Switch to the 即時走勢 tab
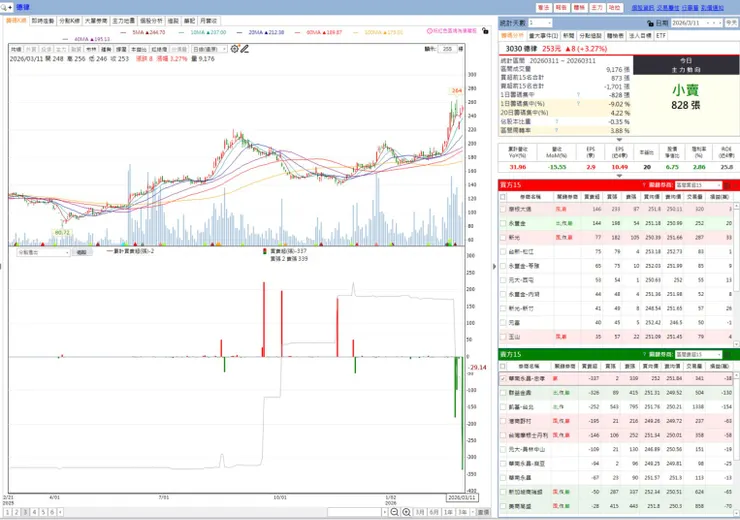The width and height of the screenshot is (740, 520). click(x=43, y=21)
